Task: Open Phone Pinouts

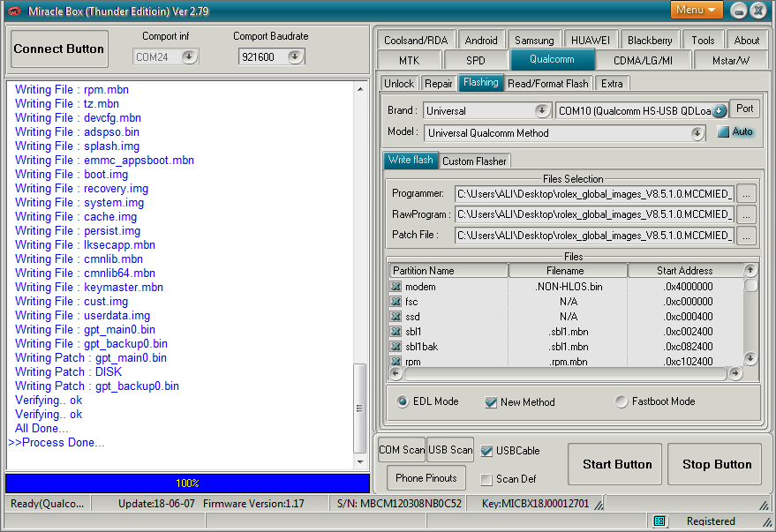Action: pos(426,478)
